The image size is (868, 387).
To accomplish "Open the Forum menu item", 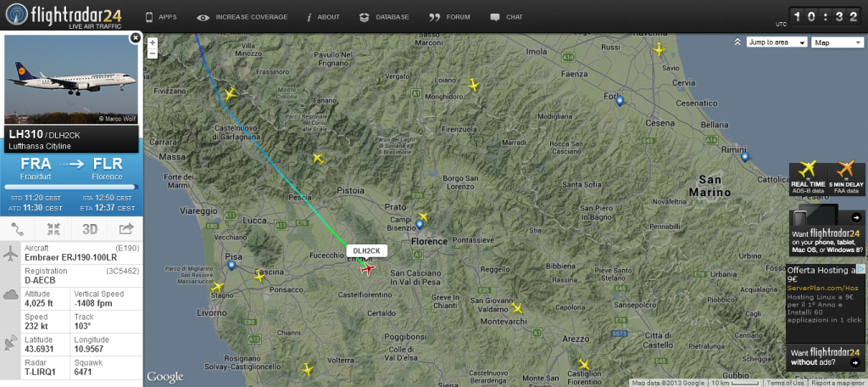I will pos(449,17).
